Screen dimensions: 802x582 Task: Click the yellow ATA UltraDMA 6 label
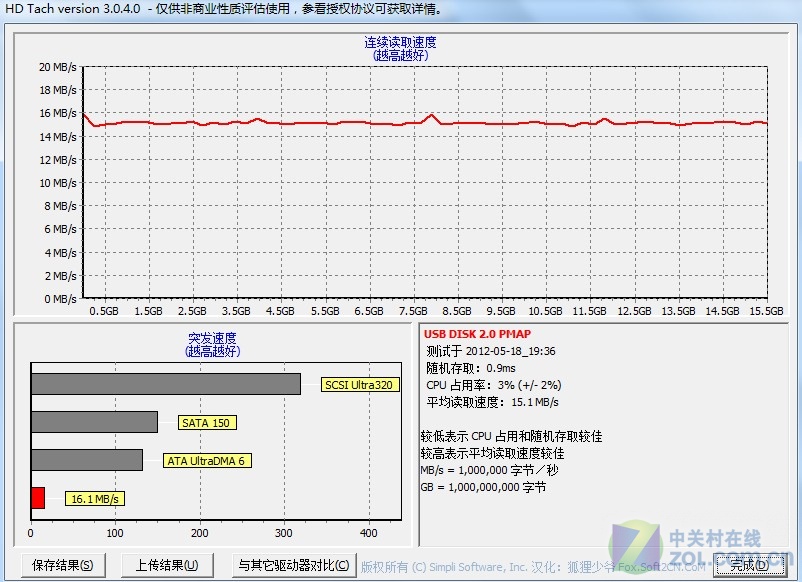coord(205,461)
